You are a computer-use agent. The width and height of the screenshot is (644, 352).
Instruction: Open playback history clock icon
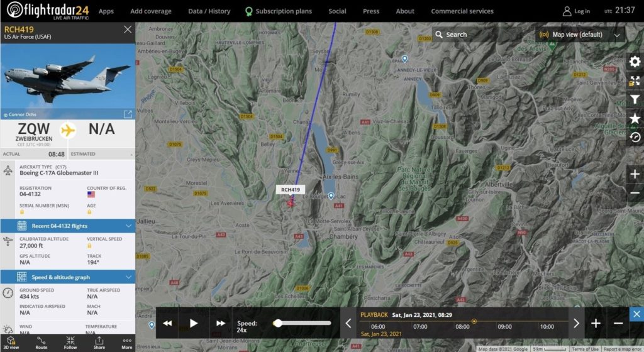635,138
